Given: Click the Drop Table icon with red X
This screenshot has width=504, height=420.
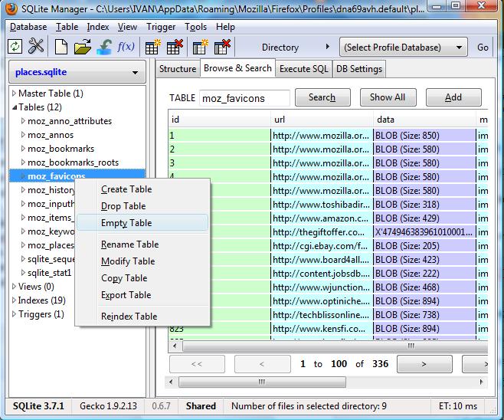Looking at the screenshot, I should [x=175, y=47].
